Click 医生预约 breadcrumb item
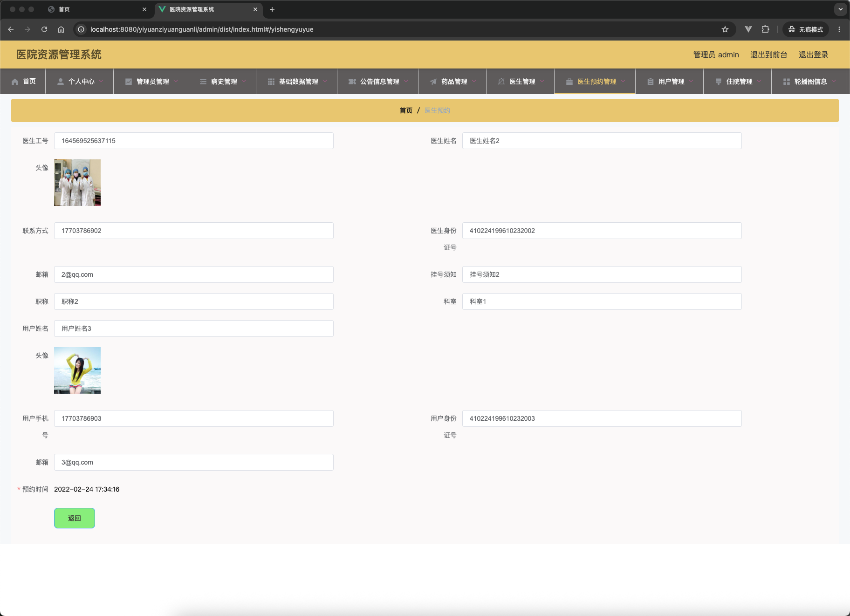The height and width of the screenshot is (616, 850). 437,110
